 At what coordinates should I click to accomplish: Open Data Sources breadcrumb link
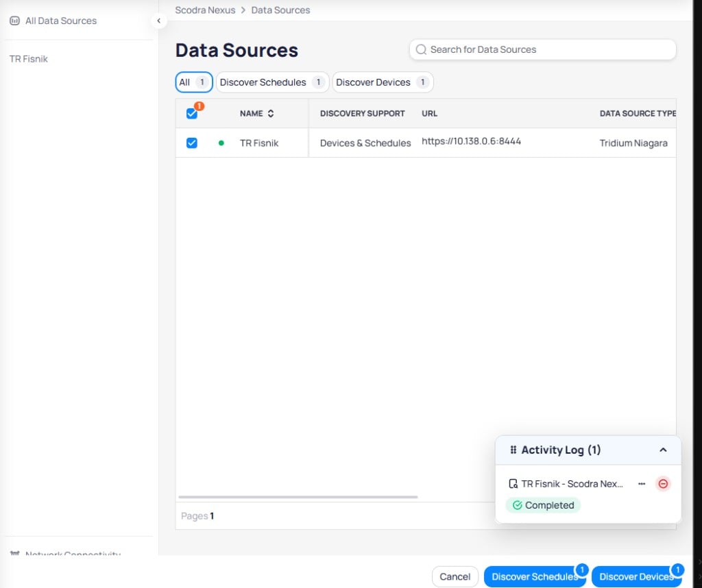tap(280, 10)
